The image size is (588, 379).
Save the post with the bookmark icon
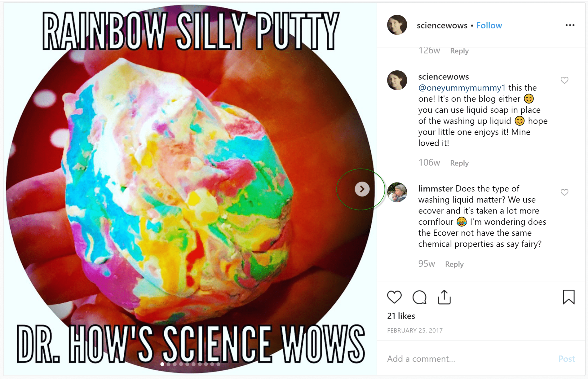click(x=568, y=297)
